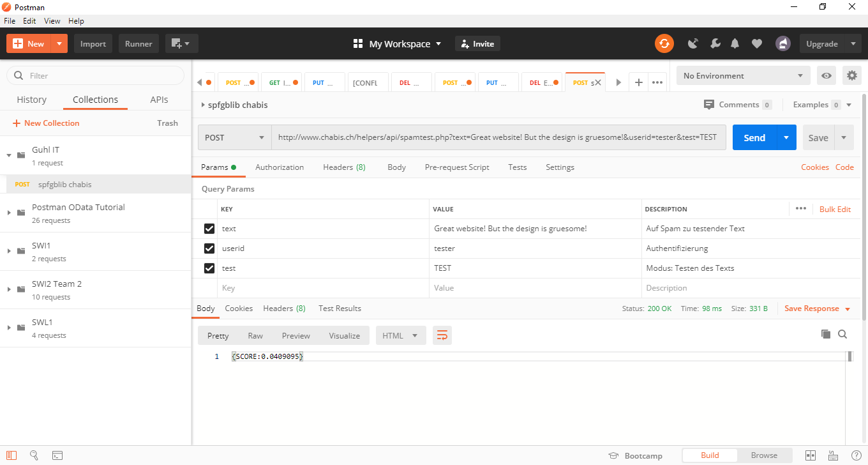Click the orange sync status icon
The height and width of the screenshot is (465, 868).
[x=664, y=43]
